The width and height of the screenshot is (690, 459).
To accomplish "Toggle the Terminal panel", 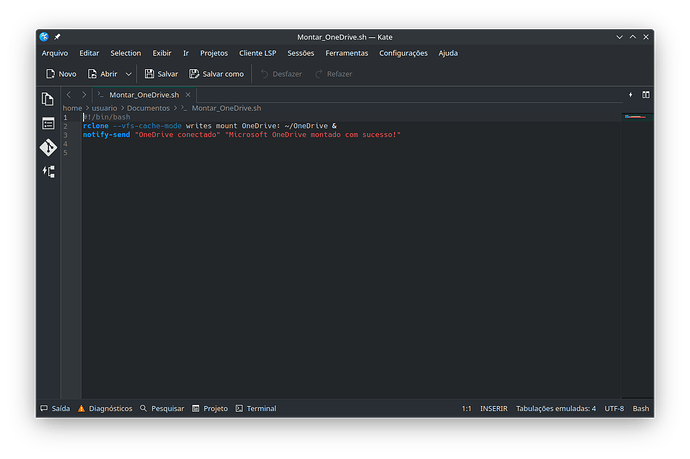I will click(256, 408).
